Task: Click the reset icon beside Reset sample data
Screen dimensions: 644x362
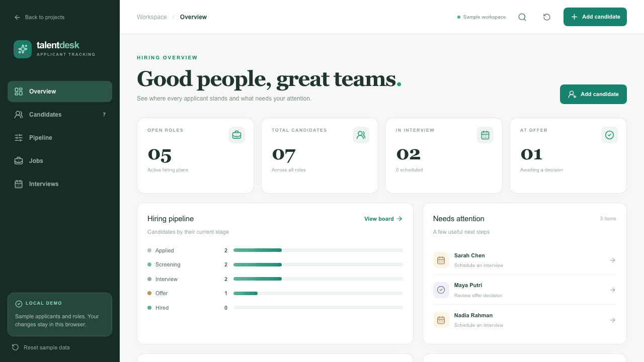Action: coord(15,347)
